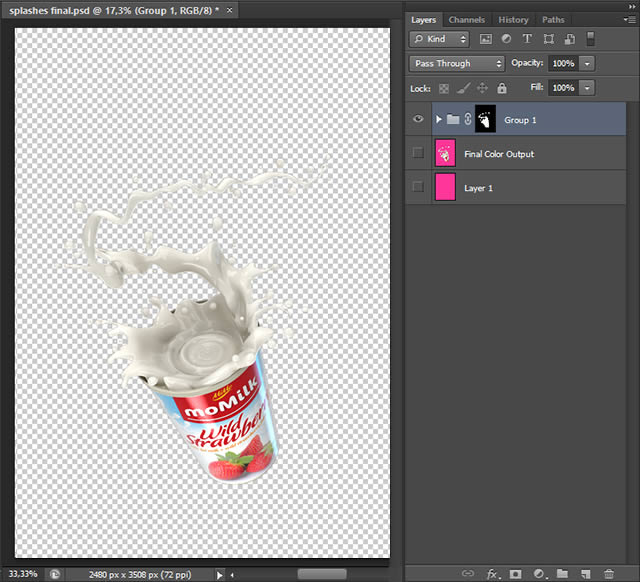The width and height of the screenshot is (640, 582).
Task: Switch to the Paths tab
Action: click(553, 20)
